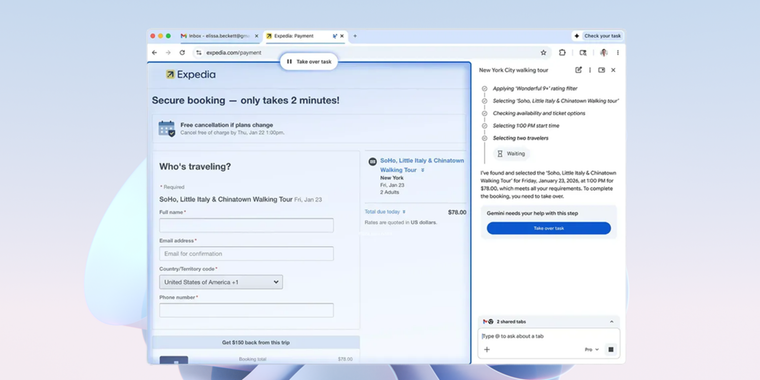Close the Expedia: Payment tab
Viewport: 760px width, 380px height.
coord(342,36)
